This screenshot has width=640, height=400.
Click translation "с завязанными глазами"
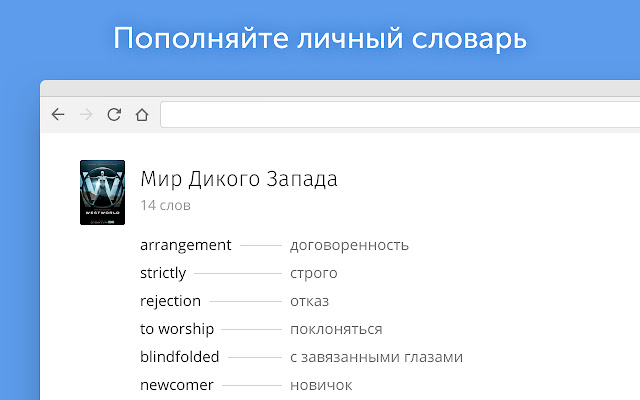point(376,357)
